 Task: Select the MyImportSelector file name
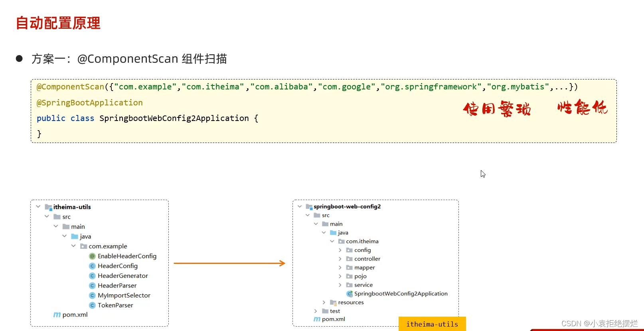[x=124, y=295]
